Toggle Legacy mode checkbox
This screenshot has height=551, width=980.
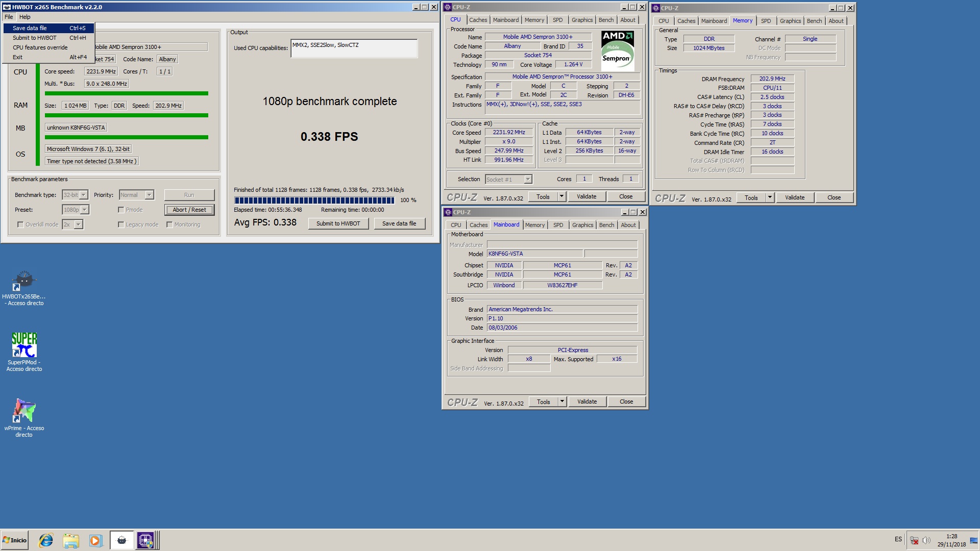(121, 224)
